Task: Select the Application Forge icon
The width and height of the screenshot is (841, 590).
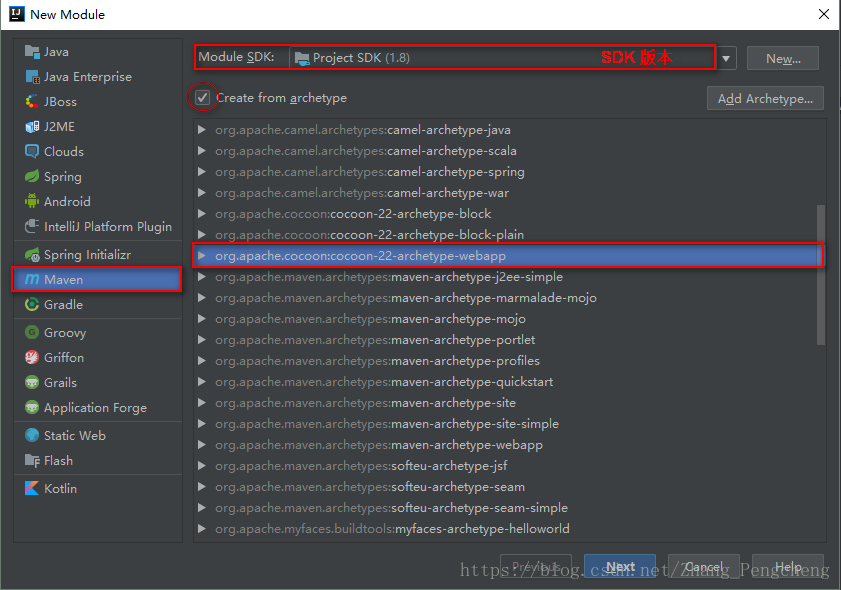Action: click(x=32, y=408)
